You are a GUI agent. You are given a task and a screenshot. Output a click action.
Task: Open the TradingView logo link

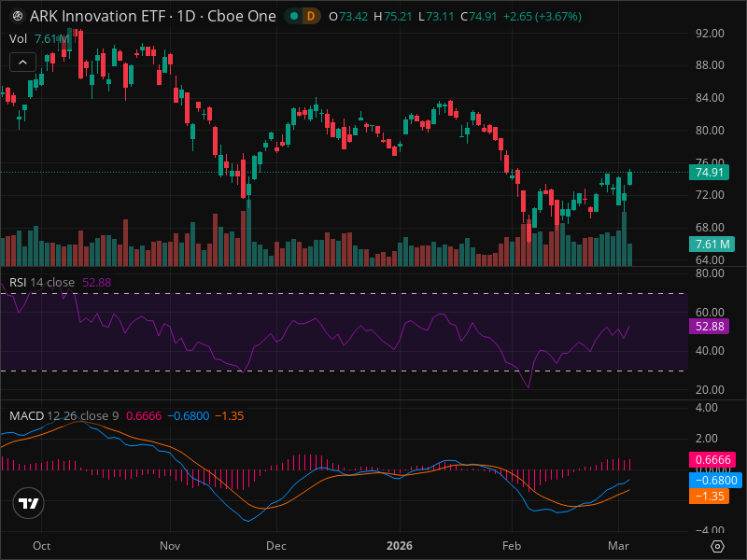(28, 503)
